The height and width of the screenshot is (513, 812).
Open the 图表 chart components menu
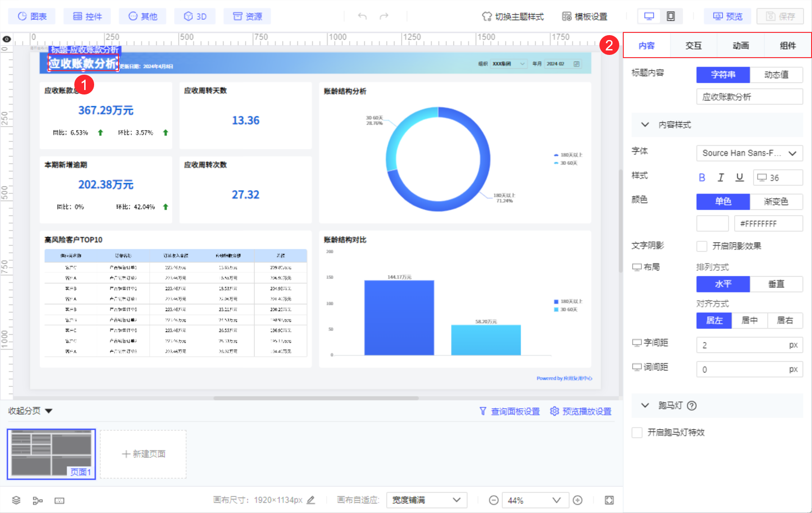pyautogui.click(x=32, y=17)
